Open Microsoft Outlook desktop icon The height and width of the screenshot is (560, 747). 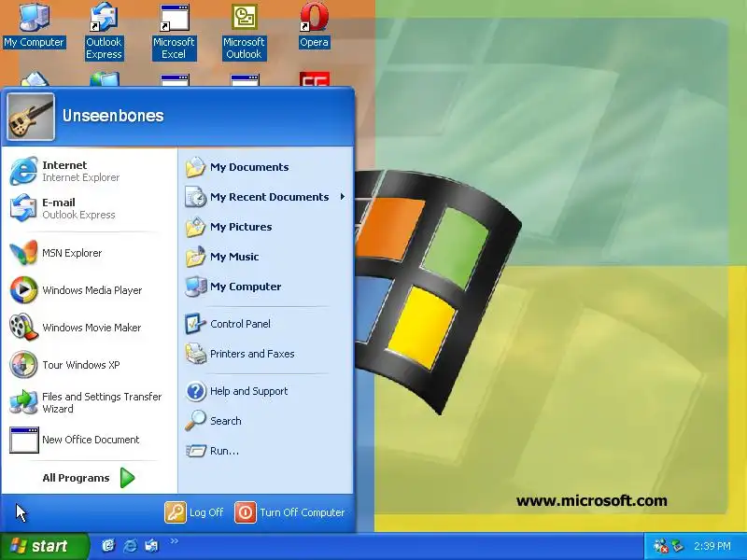244,32
